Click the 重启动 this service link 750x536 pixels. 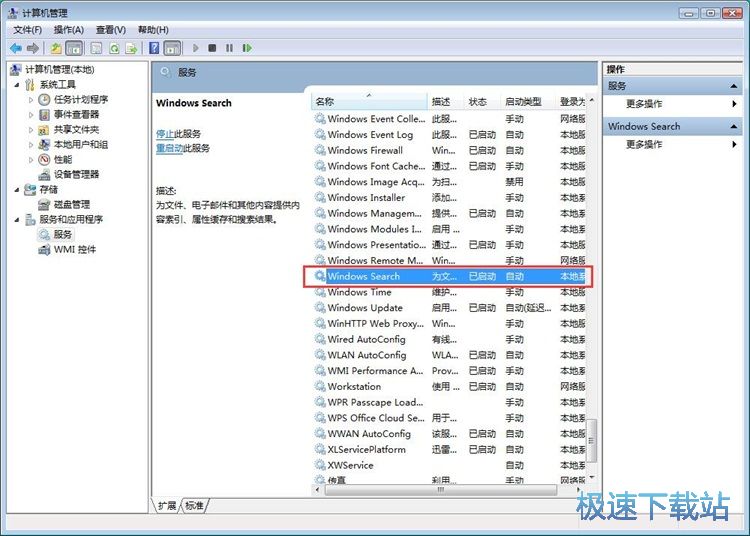pos(169,148)
